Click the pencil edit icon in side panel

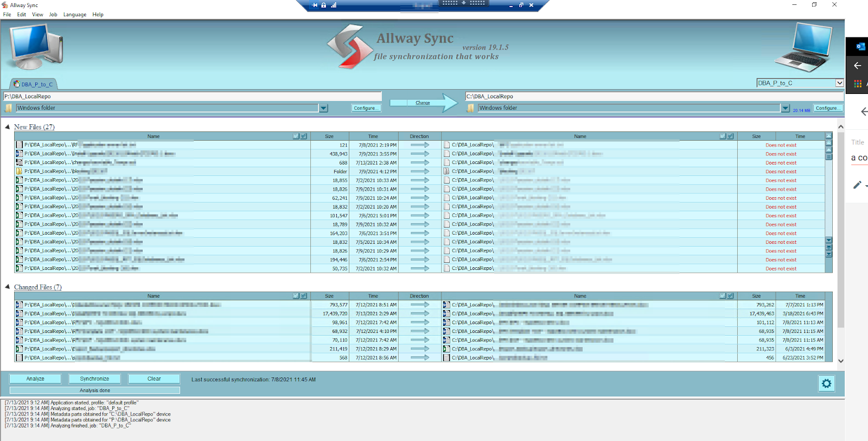pyautogui.click(x=857, y=185)
